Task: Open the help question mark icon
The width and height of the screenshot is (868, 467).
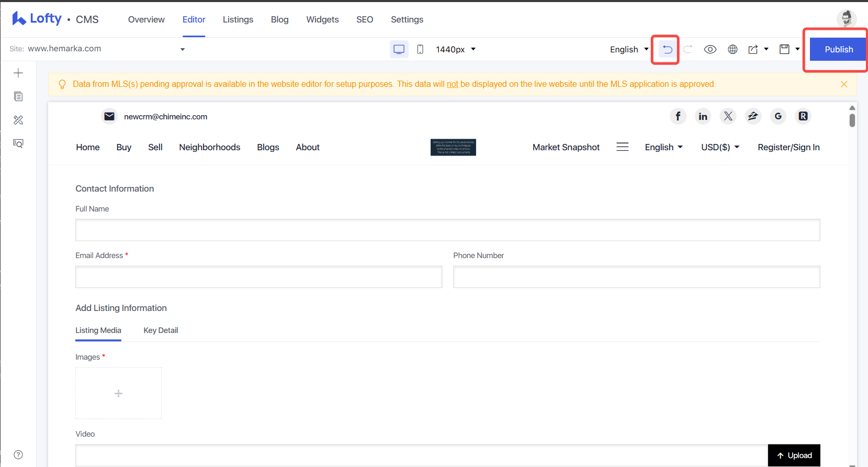Action: point(18,454)
